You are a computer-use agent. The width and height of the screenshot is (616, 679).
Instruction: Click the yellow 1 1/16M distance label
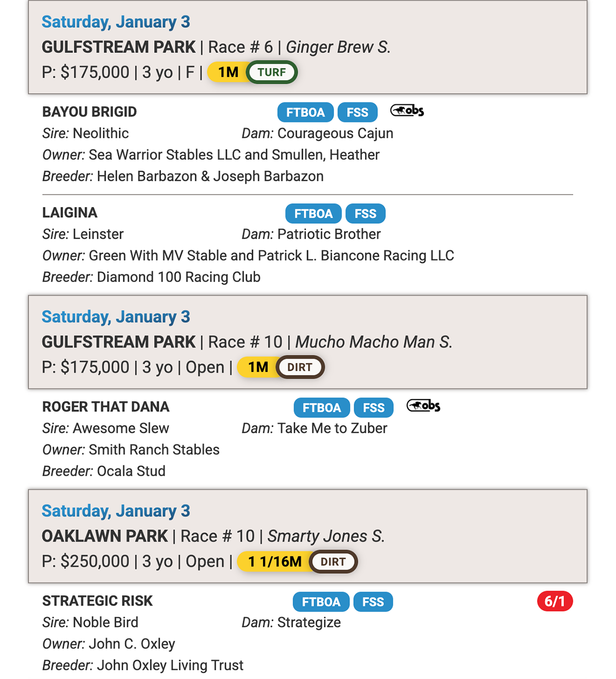(275, 561)
